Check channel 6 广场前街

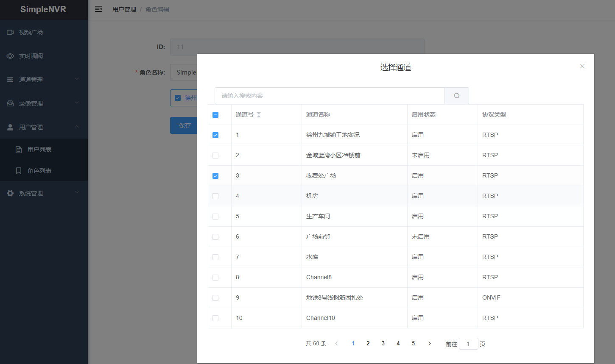pos(215,237)
